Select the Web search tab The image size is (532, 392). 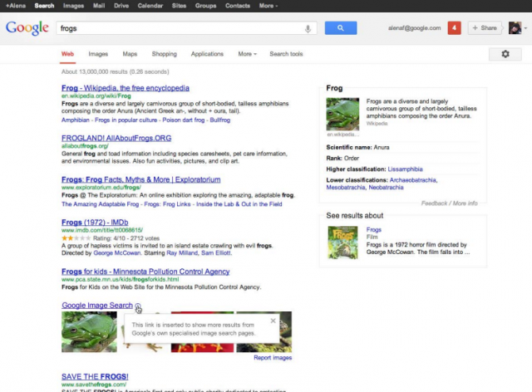coord(67,54)
